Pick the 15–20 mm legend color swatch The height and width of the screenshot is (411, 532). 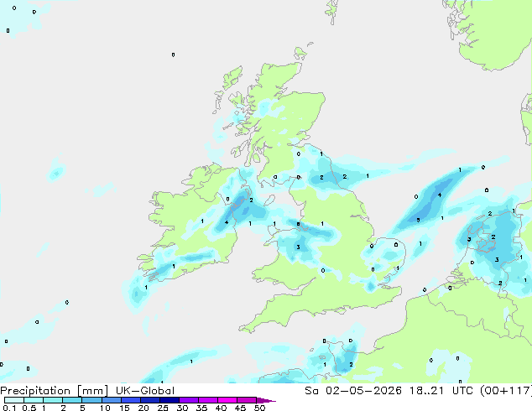tap(131, 400)
